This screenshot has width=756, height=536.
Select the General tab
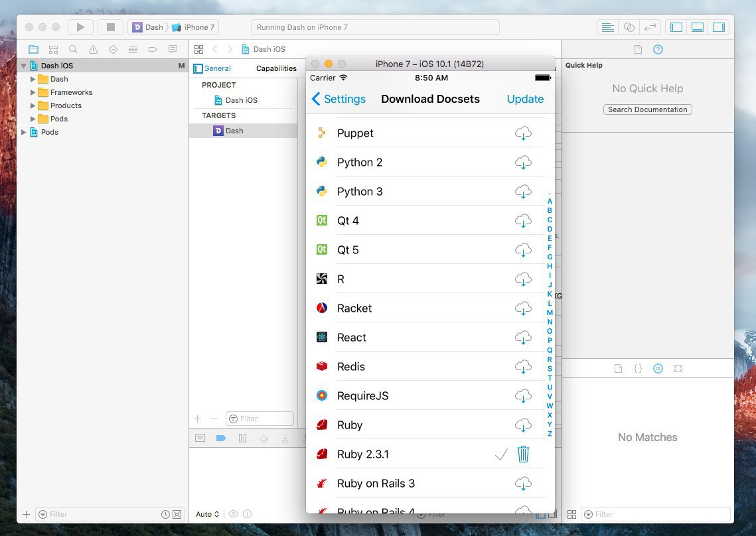pyautogui.click(x=217, y=68)
